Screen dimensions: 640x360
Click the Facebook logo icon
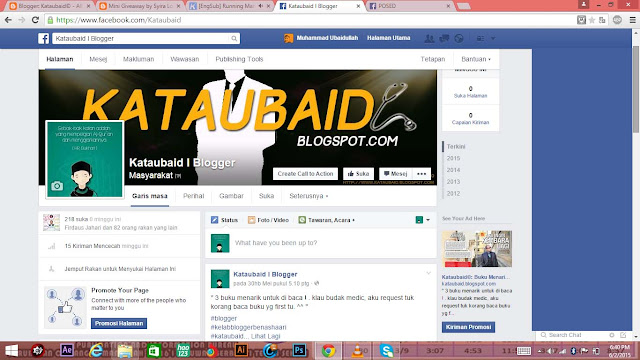(x=44, y=38)
